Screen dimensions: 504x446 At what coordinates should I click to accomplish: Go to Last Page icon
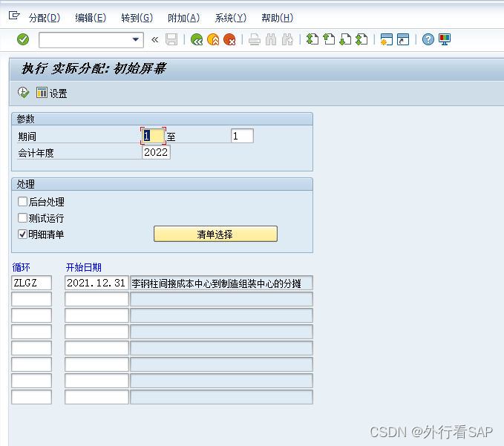(361, 39)
